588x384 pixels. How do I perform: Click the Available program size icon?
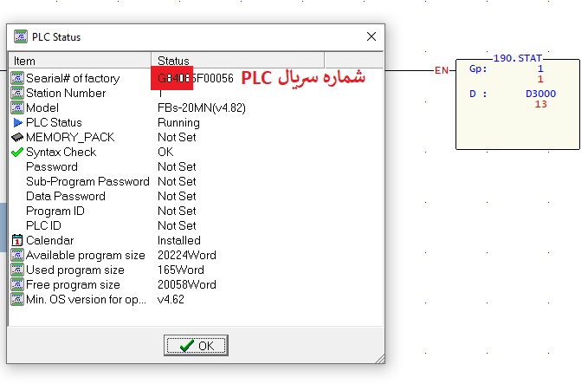pyautogui.click(x=17, y=255)
